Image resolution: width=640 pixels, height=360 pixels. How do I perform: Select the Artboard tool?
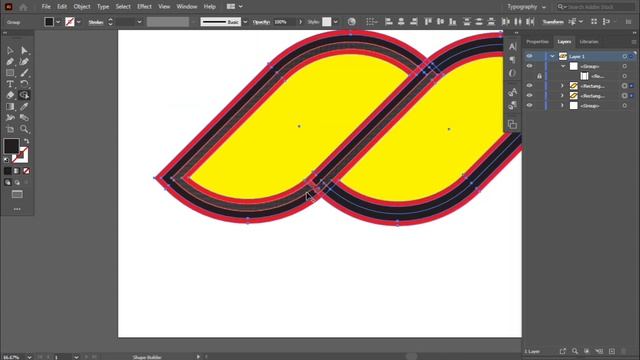10,129
